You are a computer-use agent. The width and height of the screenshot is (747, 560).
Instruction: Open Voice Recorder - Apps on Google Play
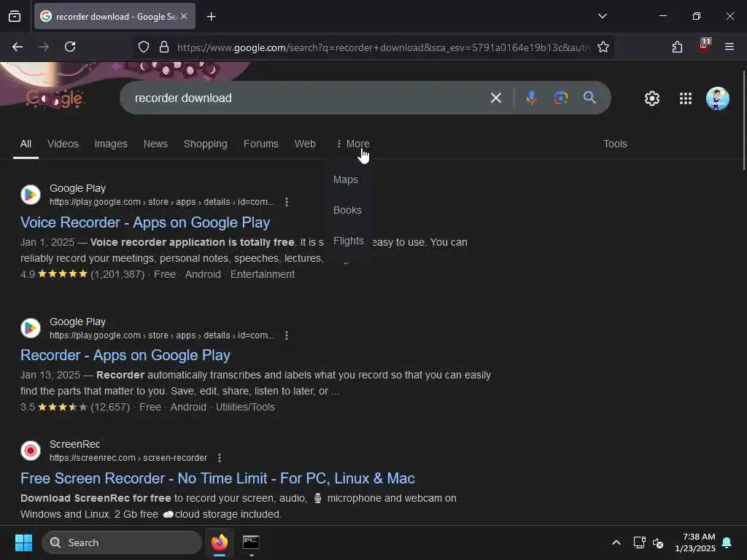click(145, 222)
